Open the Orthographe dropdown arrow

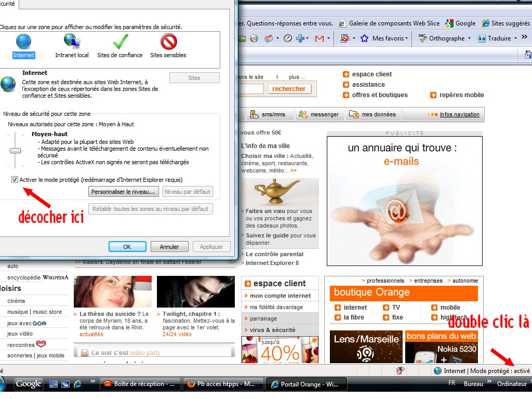point(469,38)
